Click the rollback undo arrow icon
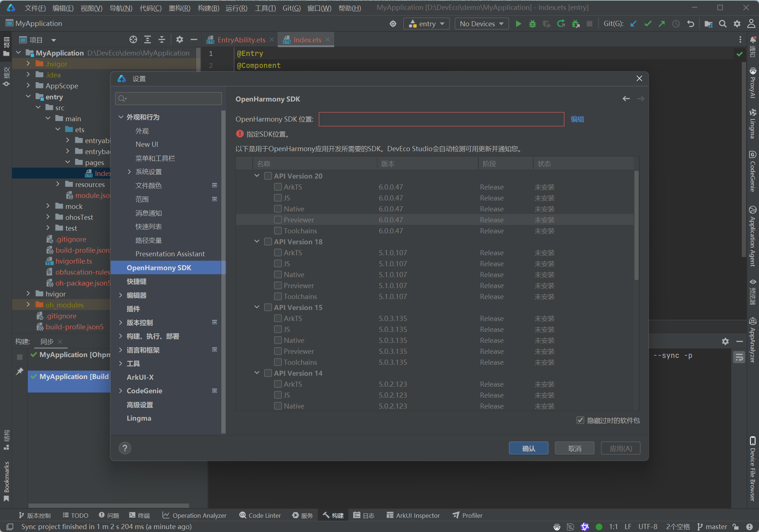The image size is (759, 532). pyautogui.click(x=690, y=24)
